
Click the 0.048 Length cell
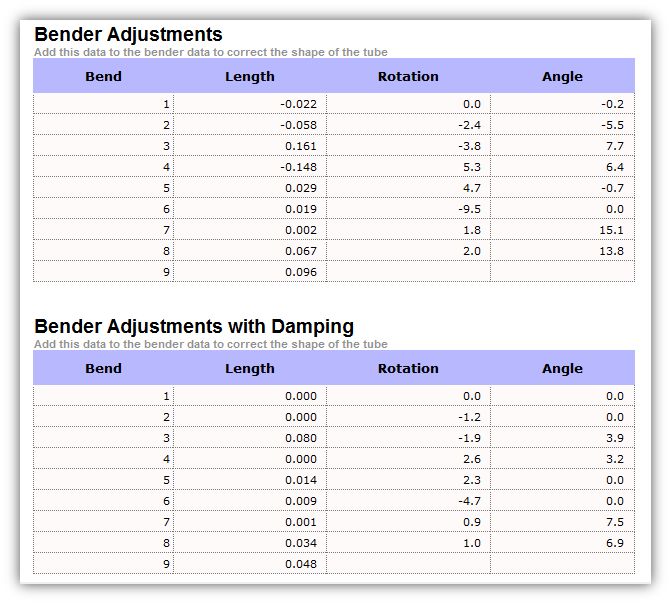[x=300, y=564]
